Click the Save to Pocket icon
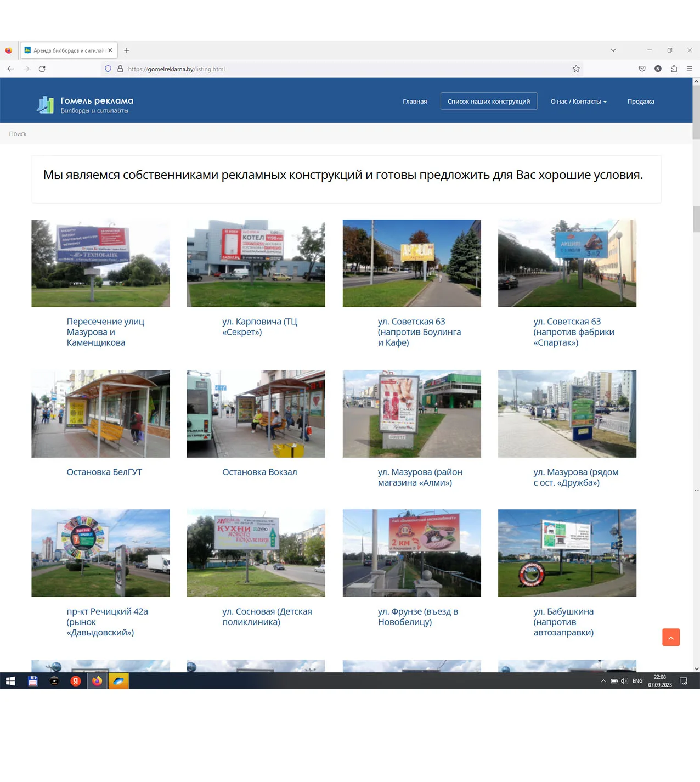 pyautogui.click(x=642, y=69)
